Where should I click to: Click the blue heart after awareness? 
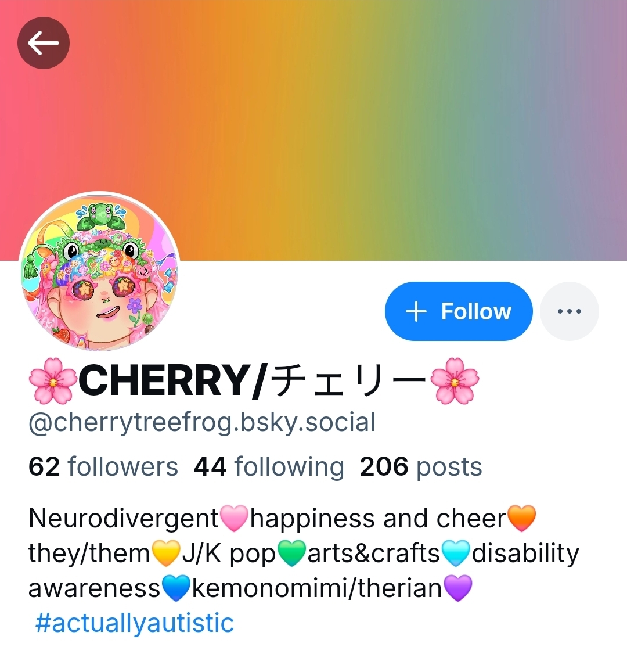tap(175, 588)
